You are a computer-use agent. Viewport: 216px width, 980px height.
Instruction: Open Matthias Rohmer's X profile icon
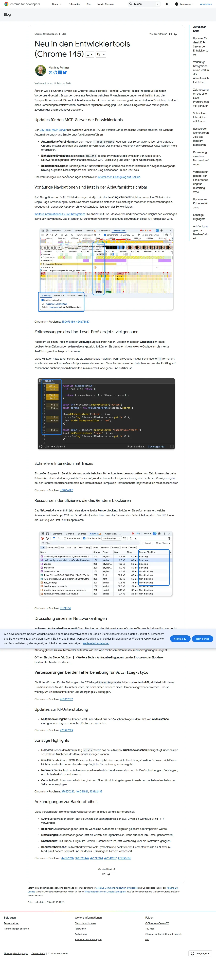point(51,72)
